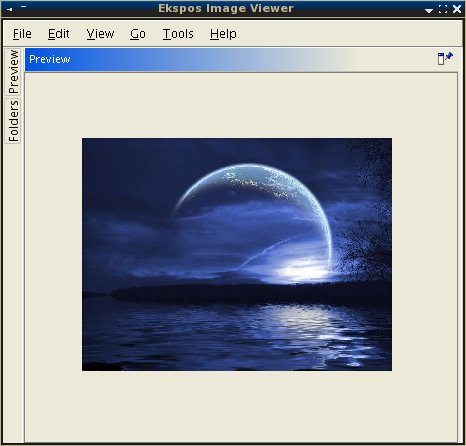Switch to the Preview side tab
Image resolution: width=466 pixels, height=446 pixels.
(13, 72)
